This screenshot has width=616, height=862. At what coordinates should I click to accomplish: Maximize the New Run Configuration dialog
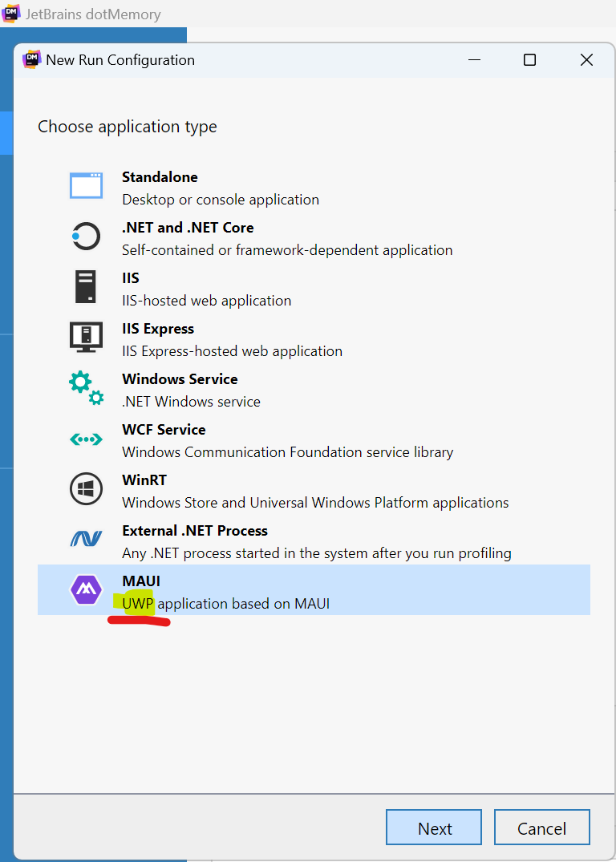(529, 59)
